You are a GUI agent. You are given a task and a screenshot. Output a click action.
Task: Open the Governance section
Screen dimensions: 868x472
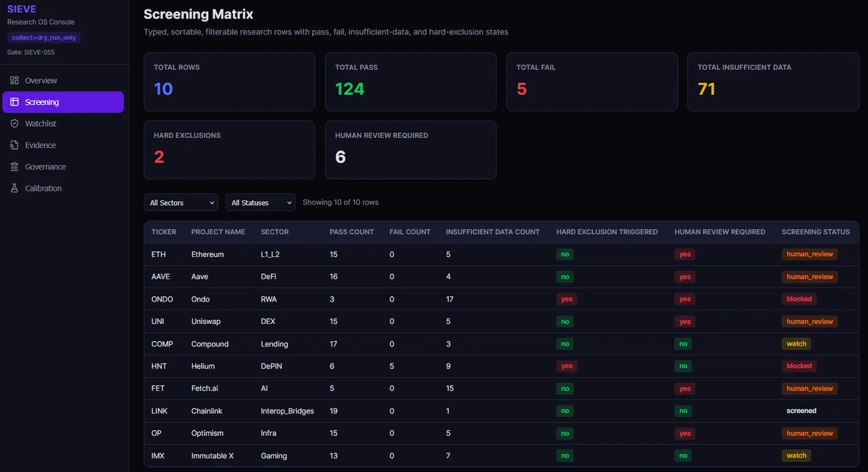pyautogui.click(x=63, y=167)
